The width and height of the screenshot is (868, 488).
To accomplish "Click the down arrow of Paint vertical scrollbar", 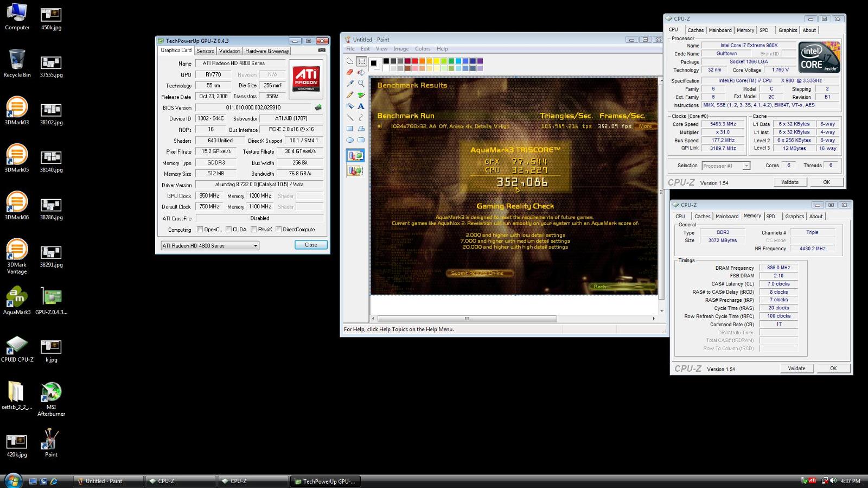I will [661, 311].
